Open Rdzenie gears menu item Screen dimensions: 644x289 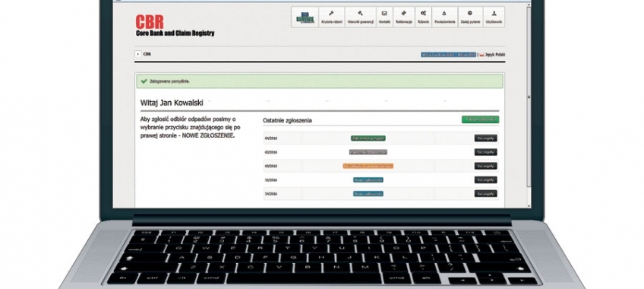[423, 17]
